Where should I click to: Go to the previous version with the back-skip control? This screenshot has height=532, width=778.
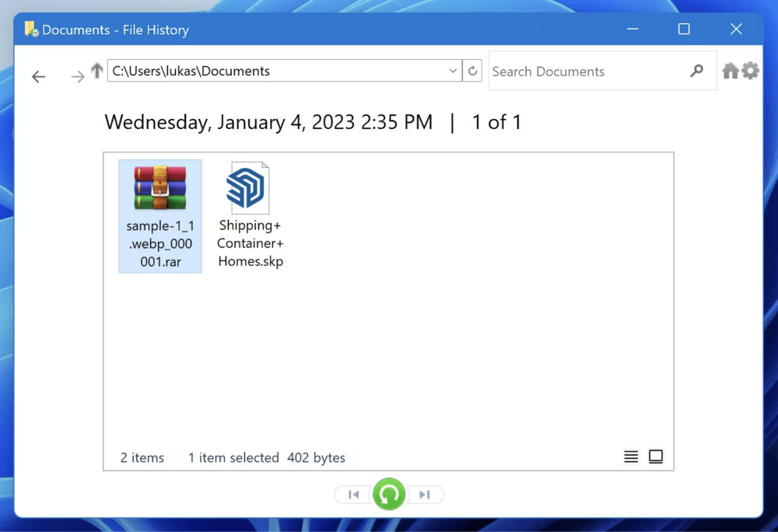352,494
